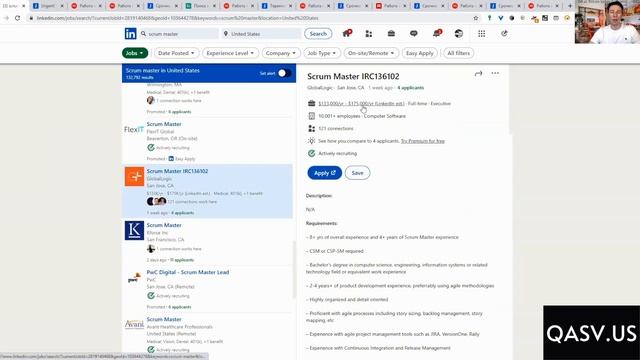Open FlexIT Scrum Master job listing
Viewport: 640px width, 360px height.
point(164,124)
